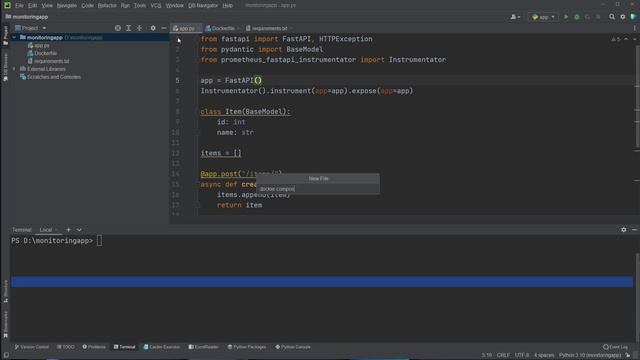Open the DB Navigator menu
Screen dimensions: 640x360
[203, 5]
